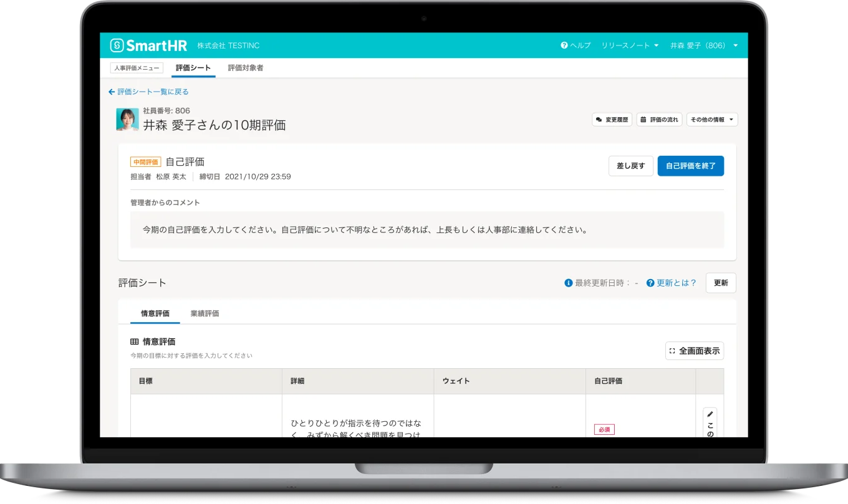Screen dimensions: 848x504
Task: Open the 評価の流れ button
Action: point(659,120)
